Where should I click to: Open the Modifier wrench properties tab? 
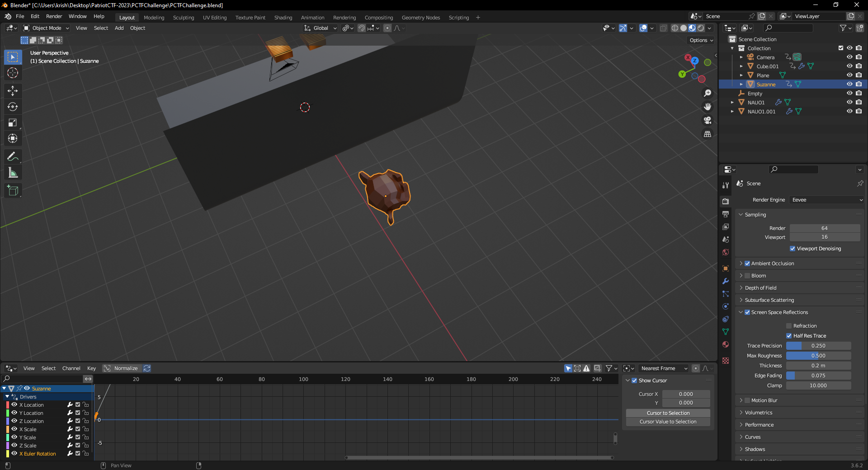tap(726, 281)
